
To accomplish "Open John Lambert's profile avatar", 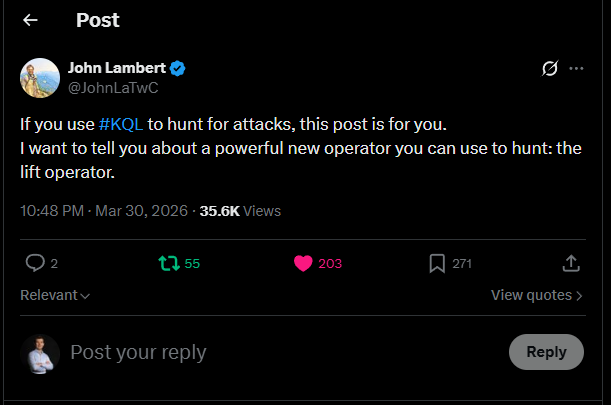I will (x=40, y=78).
